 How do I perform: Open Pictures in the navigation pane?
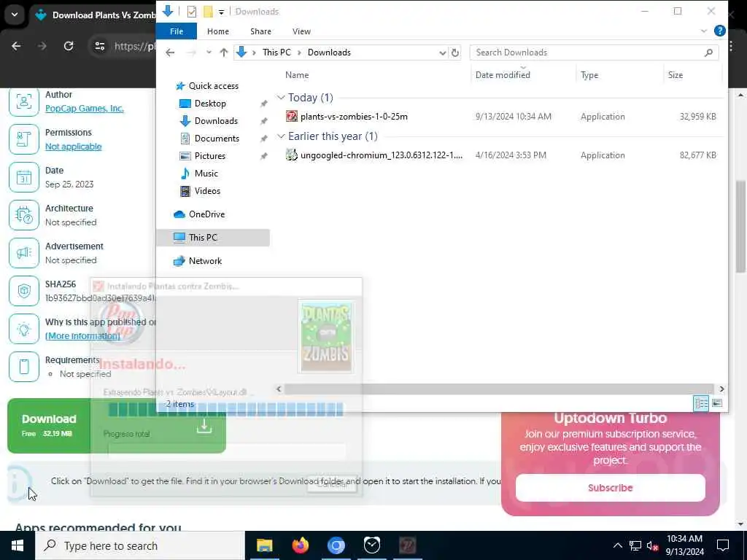[x=209, y=156]
